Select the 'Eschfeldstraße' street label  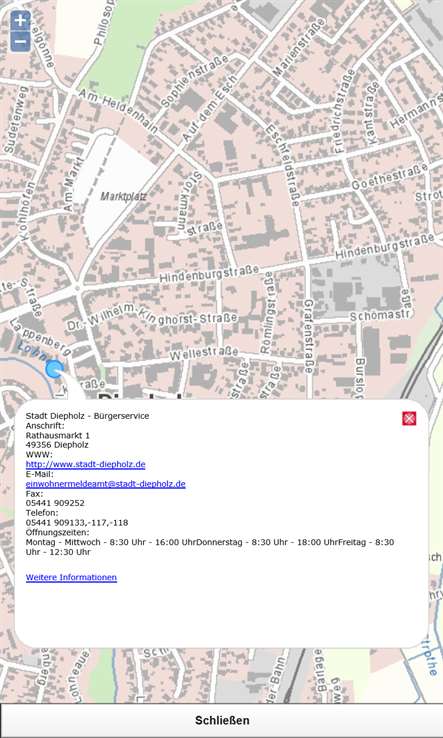coord(282,165)
